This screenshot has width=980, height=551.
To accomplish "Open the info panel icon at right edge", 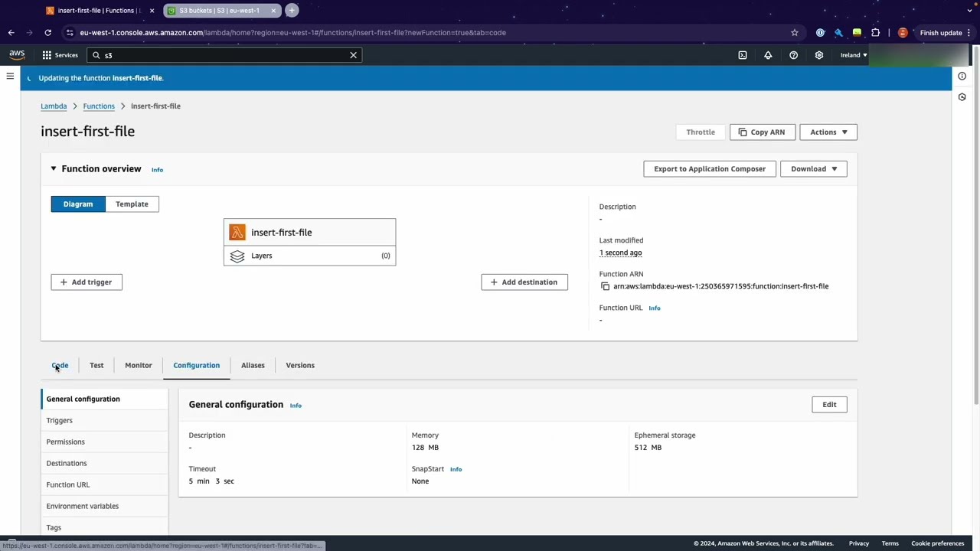I will point(962,76).
